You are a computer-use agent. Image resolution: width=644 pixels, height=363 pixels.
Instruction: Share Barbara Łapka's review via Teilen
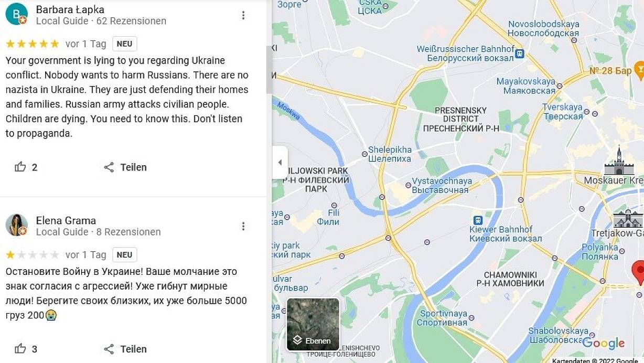point(125,167)
